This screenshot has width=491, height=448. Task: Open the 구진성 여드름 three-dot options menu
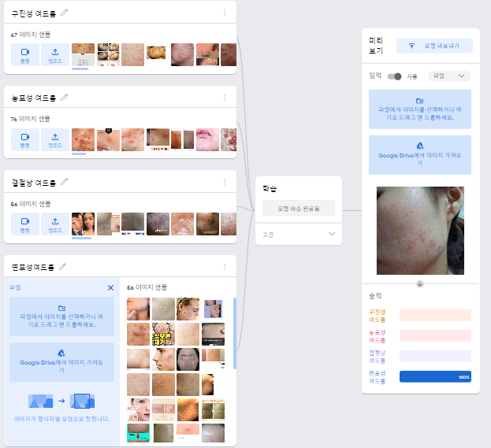click(225, 13)
